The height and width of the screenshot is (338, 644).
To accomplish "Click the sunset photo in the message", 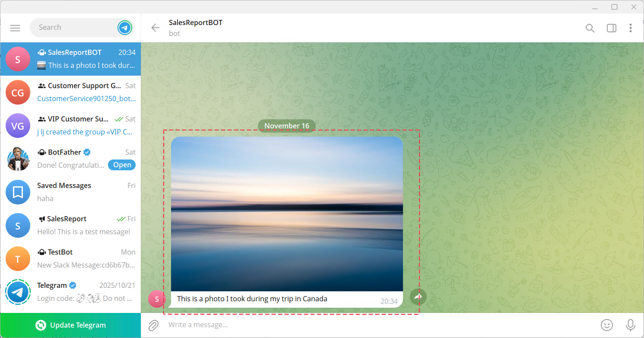I will point(287,214).
